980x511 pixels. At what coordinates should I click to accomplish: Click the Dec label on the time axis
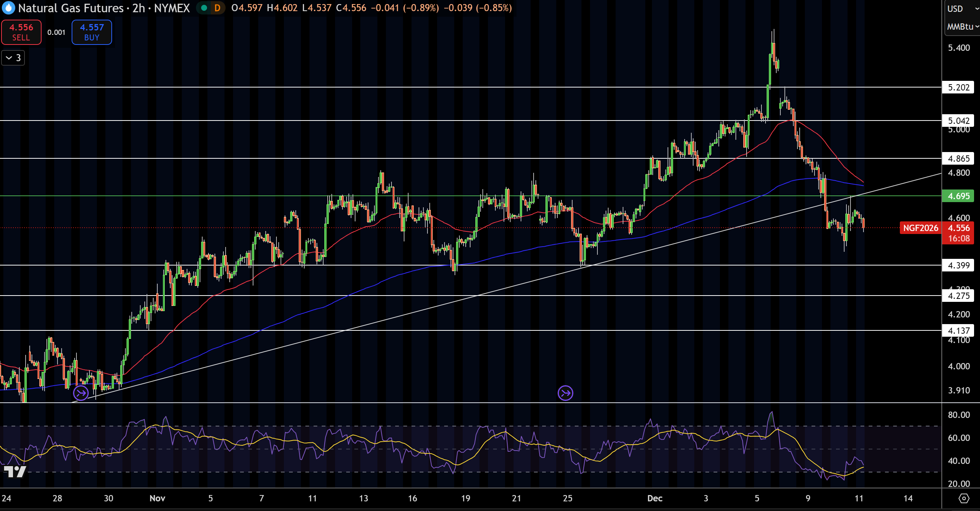tap(655, 498)
